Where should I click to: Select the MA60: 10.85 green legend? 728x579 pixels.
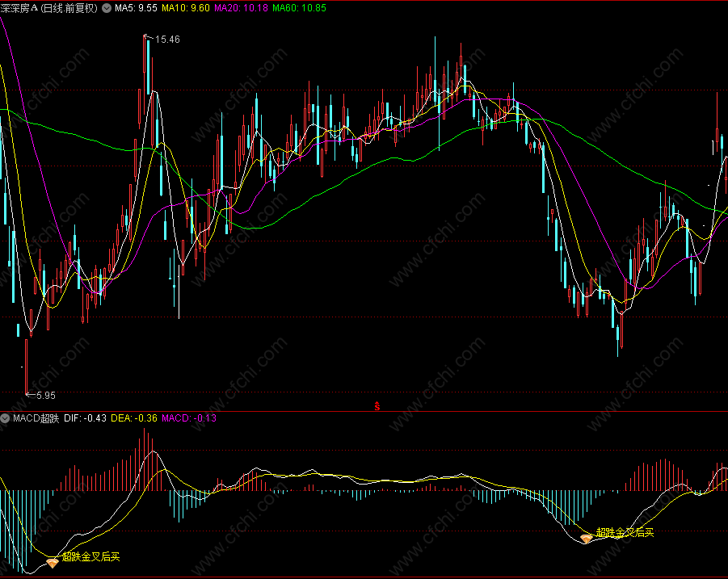click(300, 8)
